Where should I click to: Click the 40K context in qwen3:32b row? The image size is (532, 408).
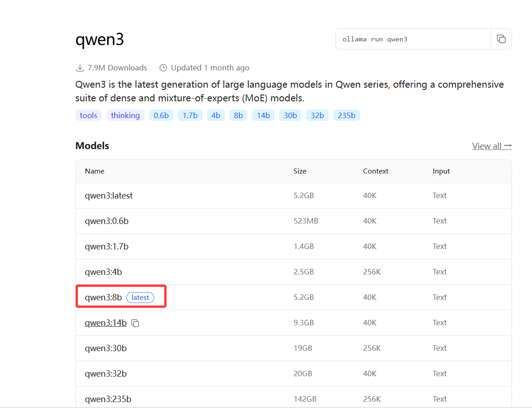coord(370,374)
